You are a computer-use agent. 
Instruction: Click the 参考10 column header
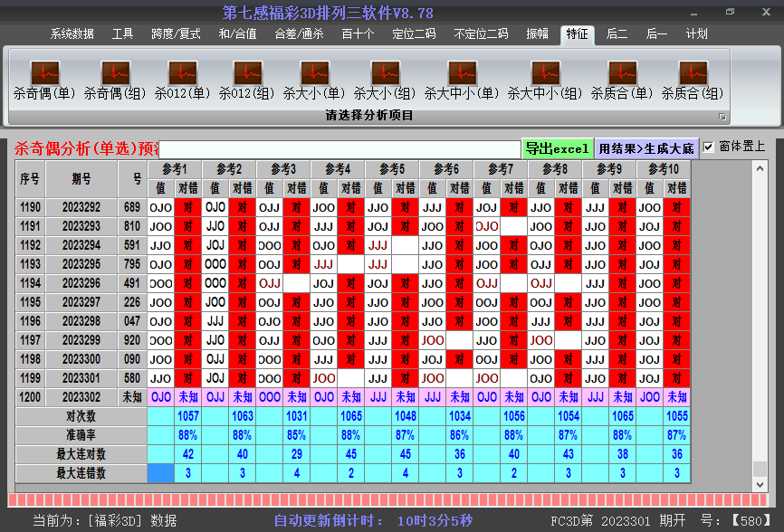tap(664, 169)
